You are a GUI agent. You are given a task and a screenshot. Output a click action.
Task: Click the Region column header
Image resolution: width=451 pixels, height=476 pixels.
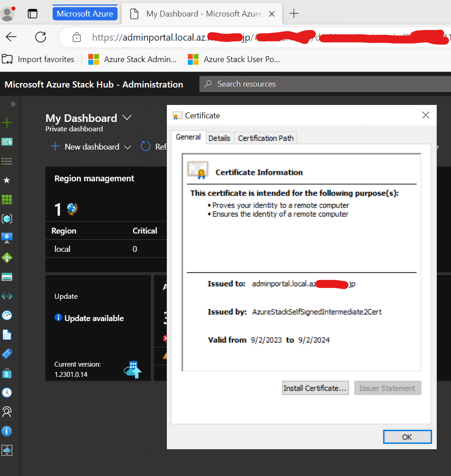(64, 231)
